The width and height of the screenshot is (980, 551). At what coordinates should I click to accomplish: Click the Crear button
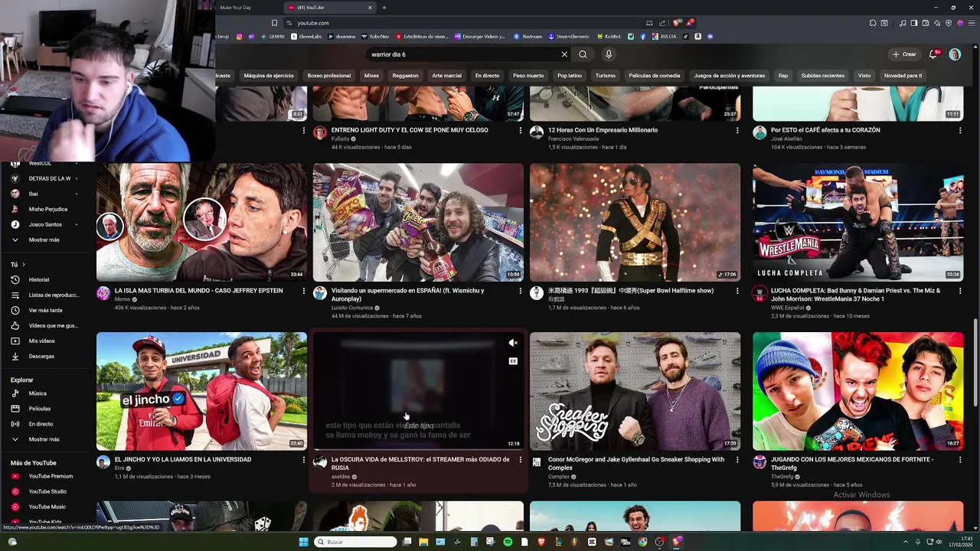pos(904,54)
